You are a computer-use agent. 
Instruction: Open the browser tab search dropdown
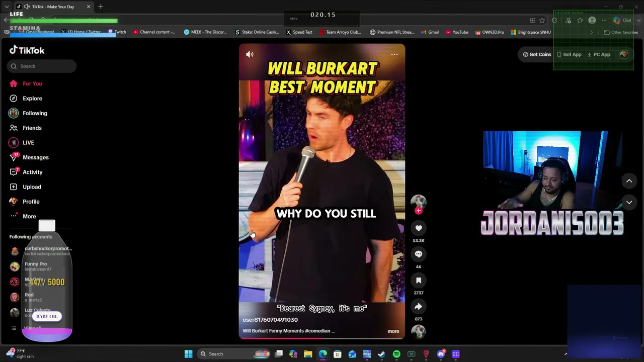(x=7, y=7)
